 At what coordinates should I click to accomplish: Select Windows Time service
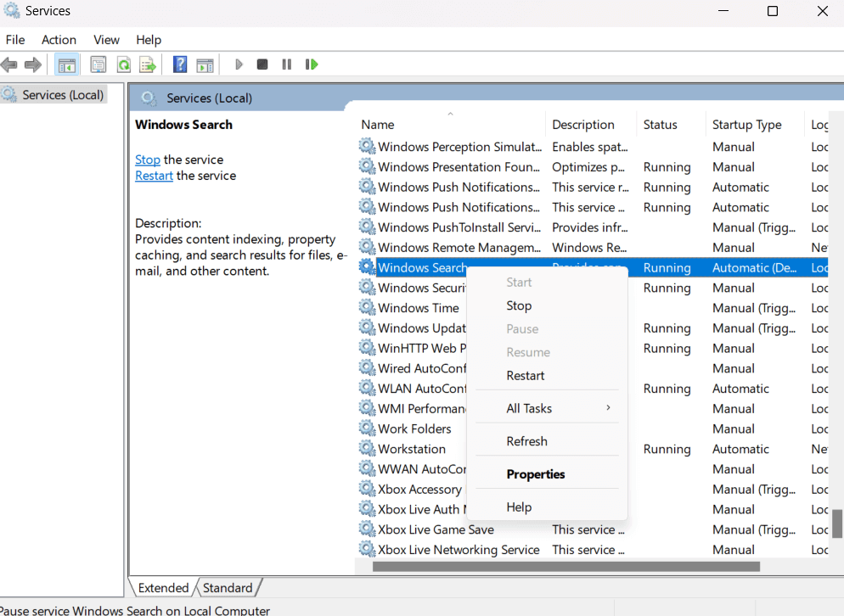click(419, 308)
